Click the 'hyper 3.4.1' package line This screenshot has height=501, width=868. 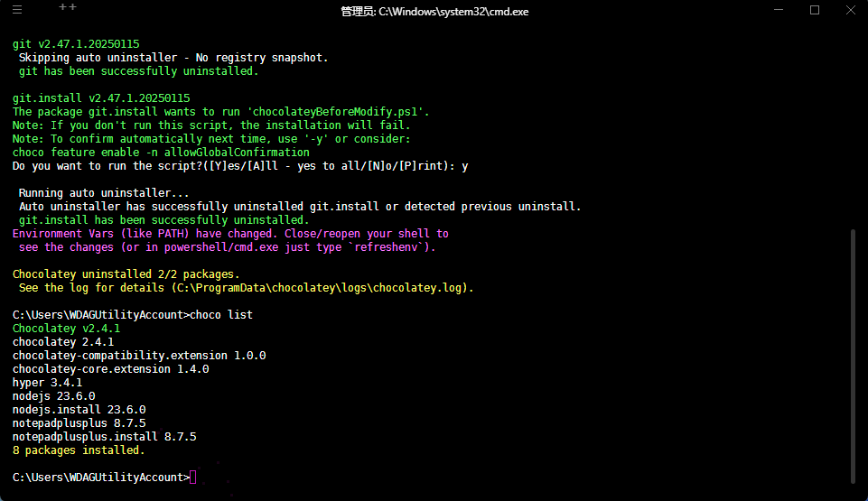click(x=47, y=383)
